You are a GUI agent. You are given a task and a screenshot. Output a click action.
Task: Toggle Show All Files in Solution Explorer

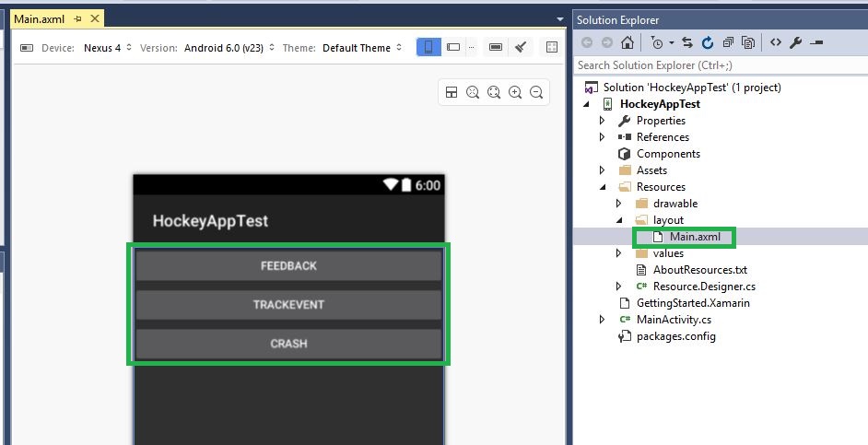tap(748, 42)
